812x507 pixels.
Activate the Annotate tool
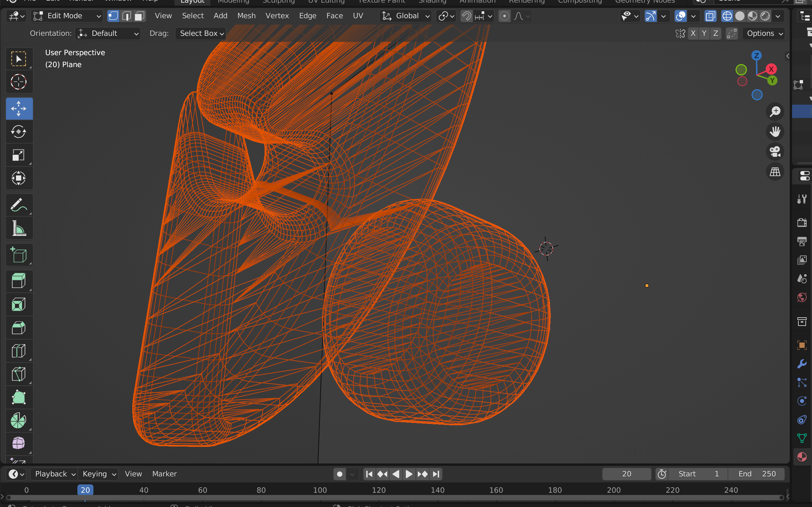(19, 205)
